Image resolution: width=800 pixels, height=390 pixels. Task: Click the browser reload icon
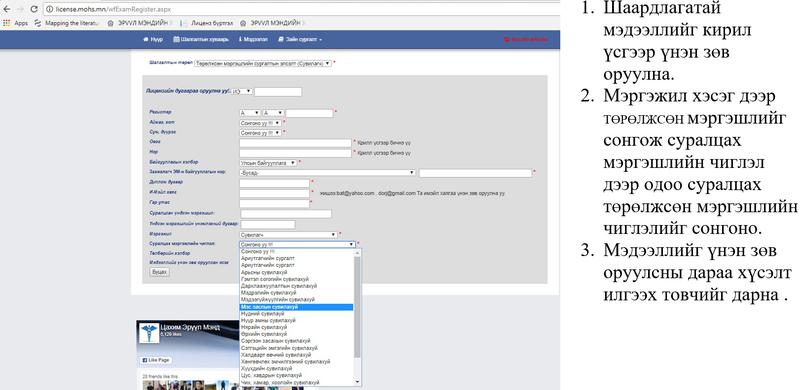tap(34, 9)
